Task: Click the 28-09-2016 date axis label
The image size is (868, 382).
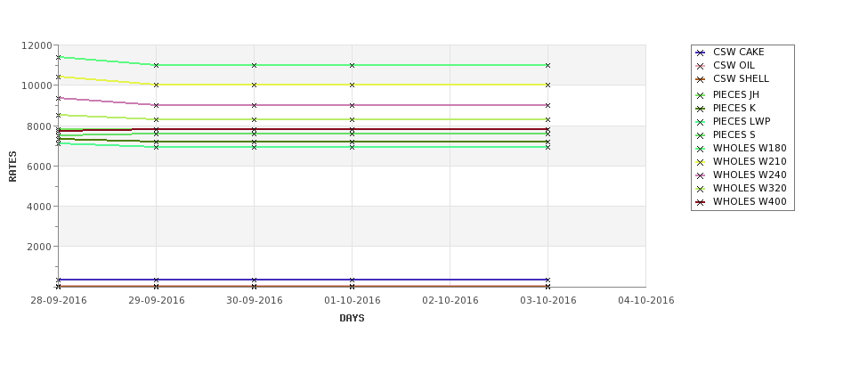Action: [58, 300]
